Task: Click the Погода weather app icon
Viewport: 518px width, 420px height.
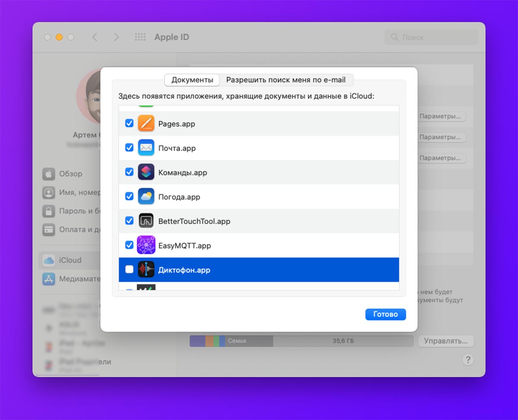Action: (146, 196)
